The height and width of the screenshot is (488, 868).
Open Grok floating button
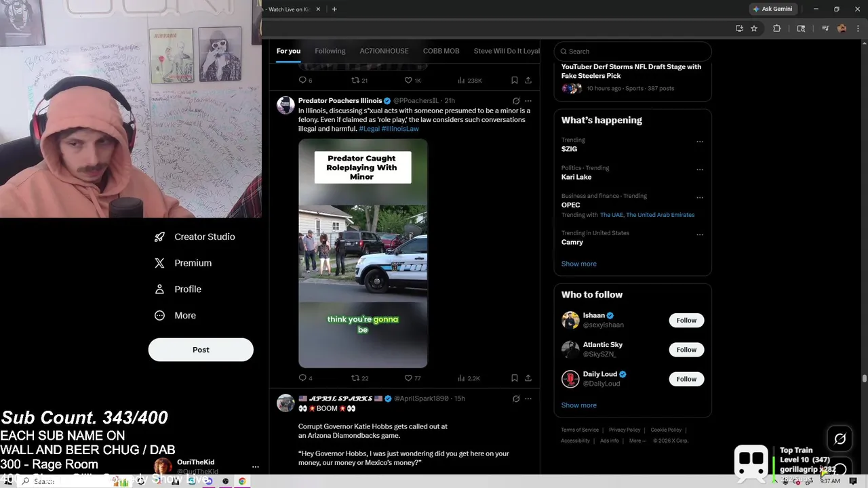point(840,439)
